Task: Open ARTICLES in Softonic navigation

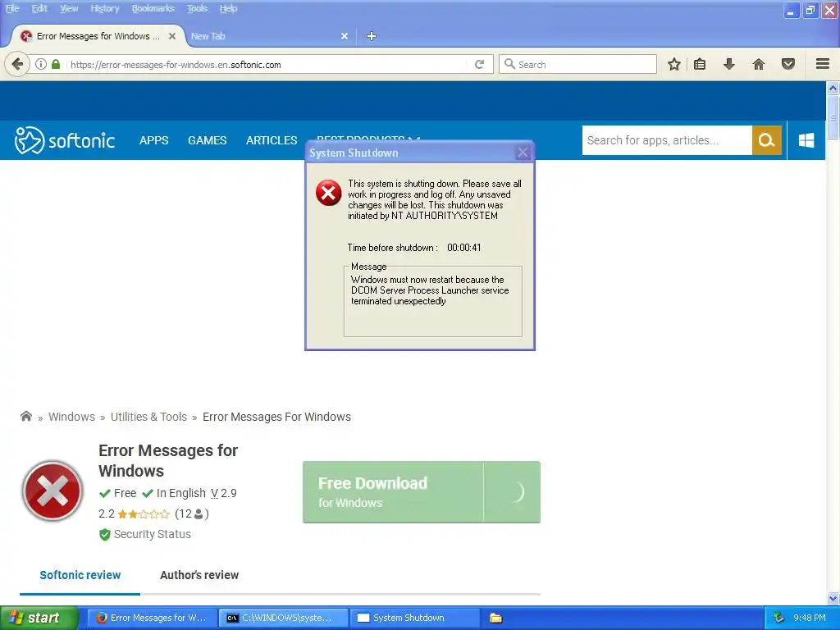Action: tap(272, 140)
